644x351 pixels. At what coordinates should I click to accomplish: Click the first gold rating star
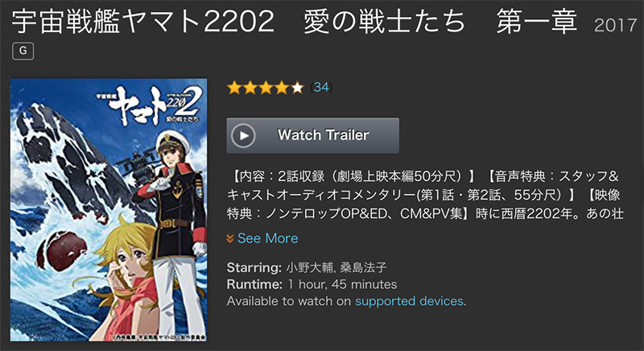234,88
